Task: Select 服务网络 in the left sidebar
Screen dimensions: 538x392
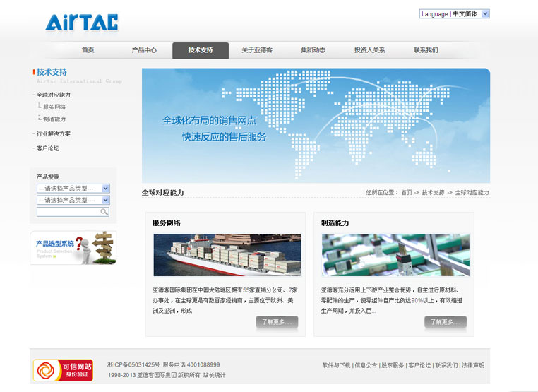Action: [x=54, y=107]
